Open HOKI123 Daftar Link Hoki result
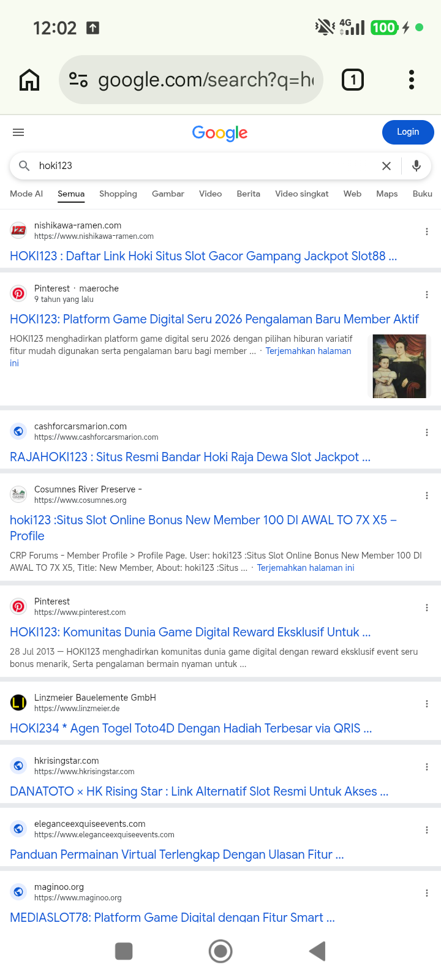The width and height of the screenshot is (441, 980). 203,256
